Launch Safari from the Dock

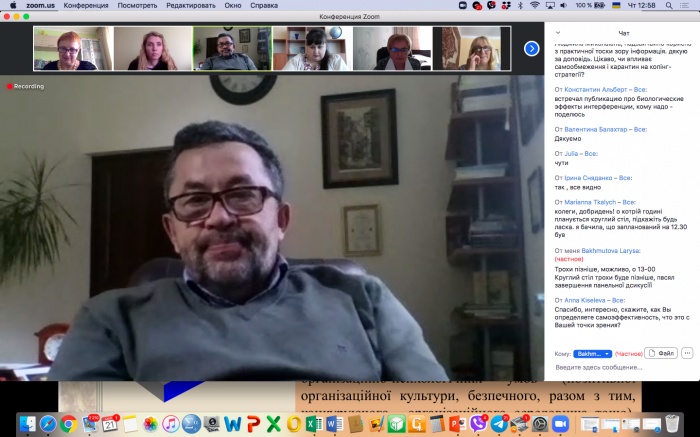48,424
